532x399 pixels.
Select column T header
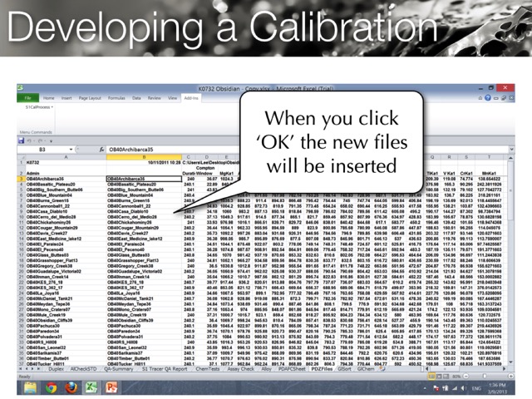(x=489, y=157)
